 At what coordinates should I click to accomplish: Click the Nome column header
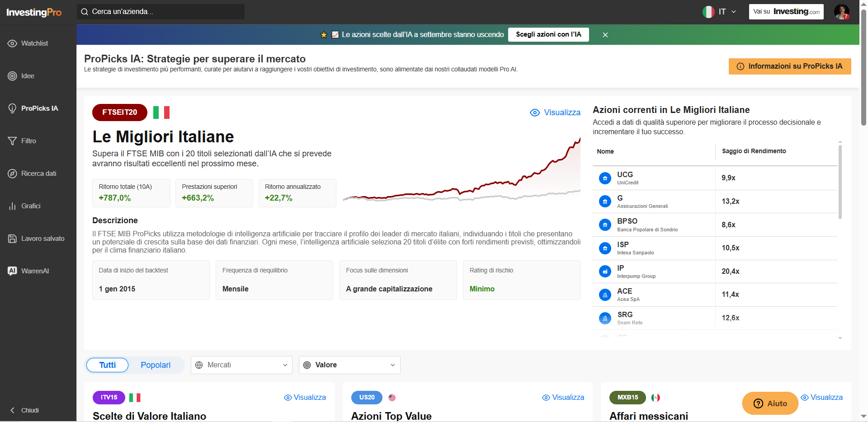[605, 152]
